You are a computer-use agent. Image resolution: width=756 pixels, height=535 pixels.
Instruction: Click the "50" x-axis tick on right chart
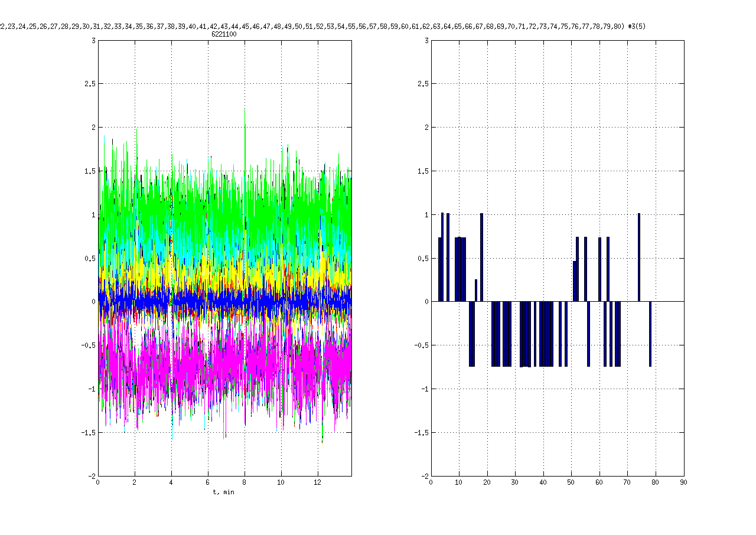[571, 482]
